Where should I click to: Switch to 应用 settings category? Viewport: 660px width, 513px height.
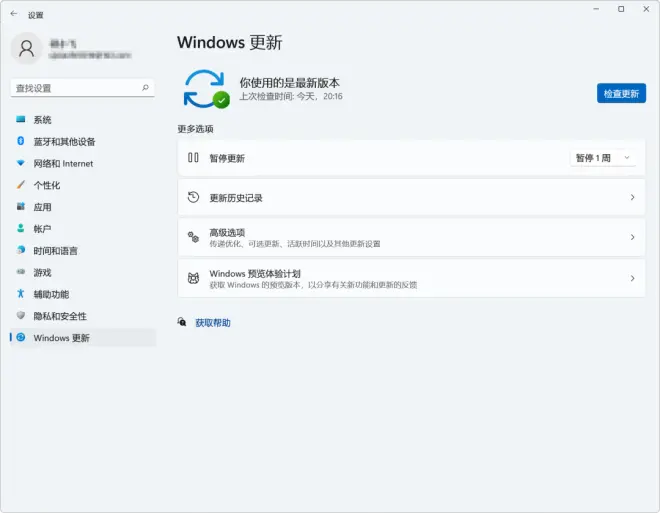(83, 207)
